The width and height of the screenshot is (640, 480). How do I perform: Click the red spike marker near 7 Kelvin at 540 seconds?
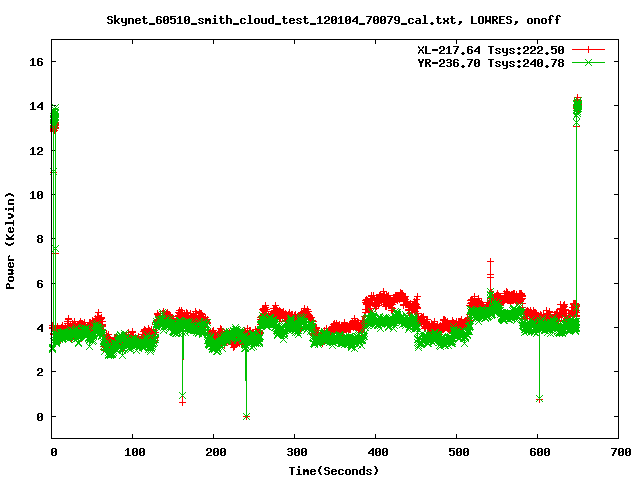[490, 261]
